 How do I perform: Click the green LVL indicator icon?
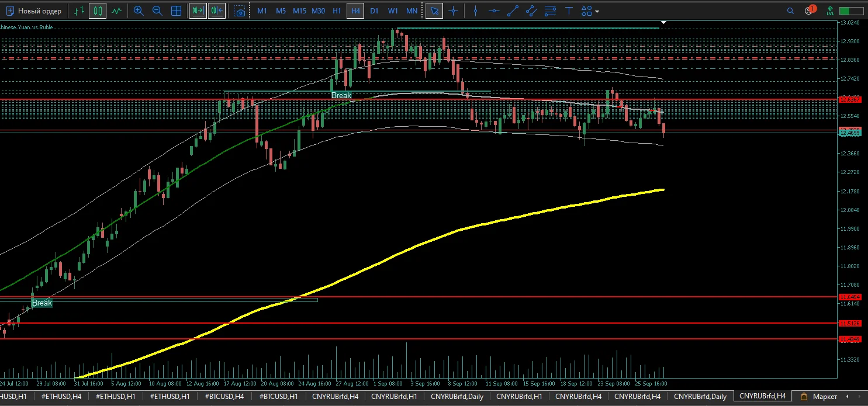point(830,11)
